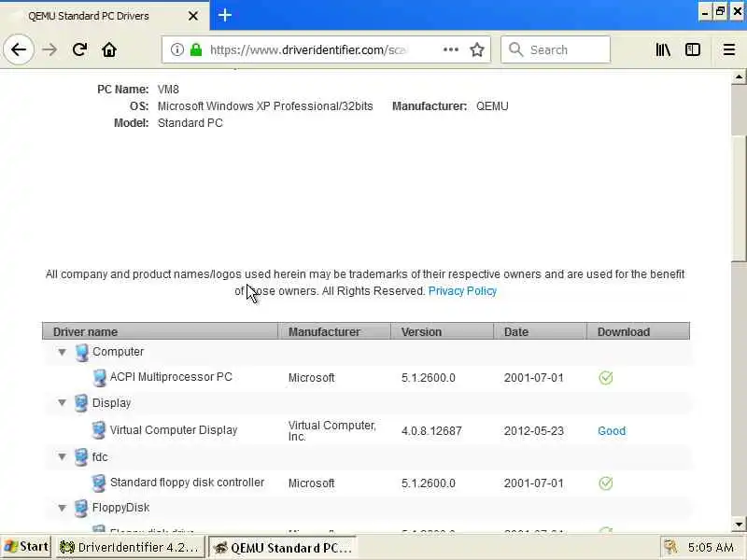
Task: Click into the Search box
Action: point(556,49)
